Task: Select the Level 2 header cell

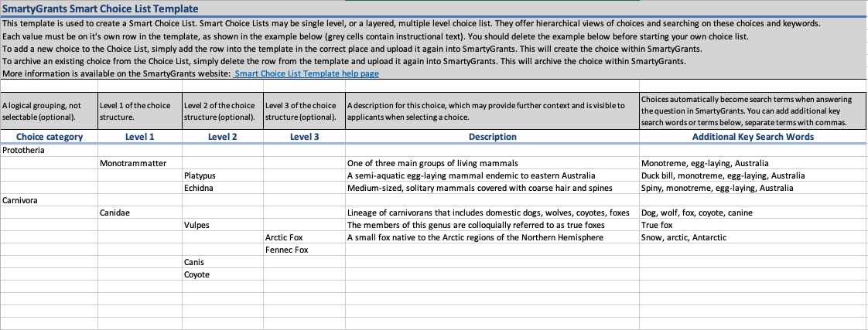Action: coord(222,137)
